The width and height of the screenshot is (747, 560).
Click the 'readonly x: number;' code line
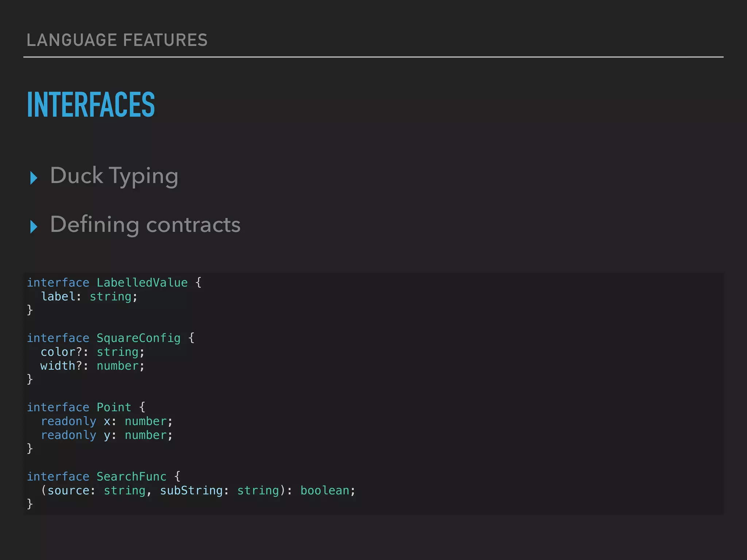[107, 421]
